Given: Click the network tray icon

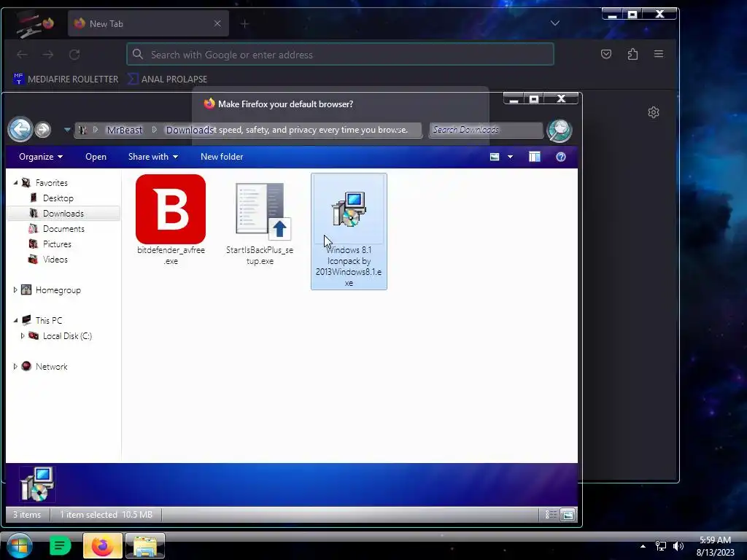Looking at the screenshot, I should click(x=661, y=546).
